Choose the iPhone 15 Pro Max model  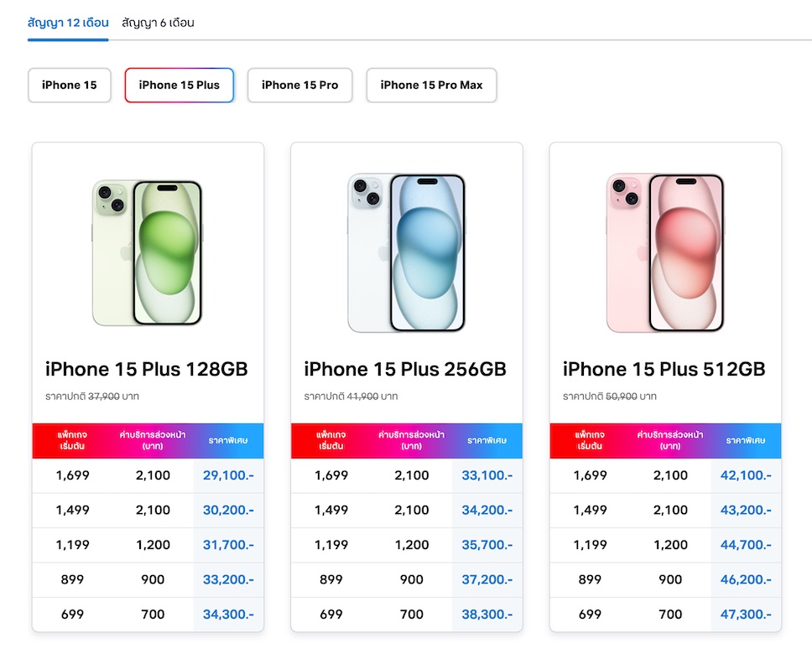pos(431,85)
